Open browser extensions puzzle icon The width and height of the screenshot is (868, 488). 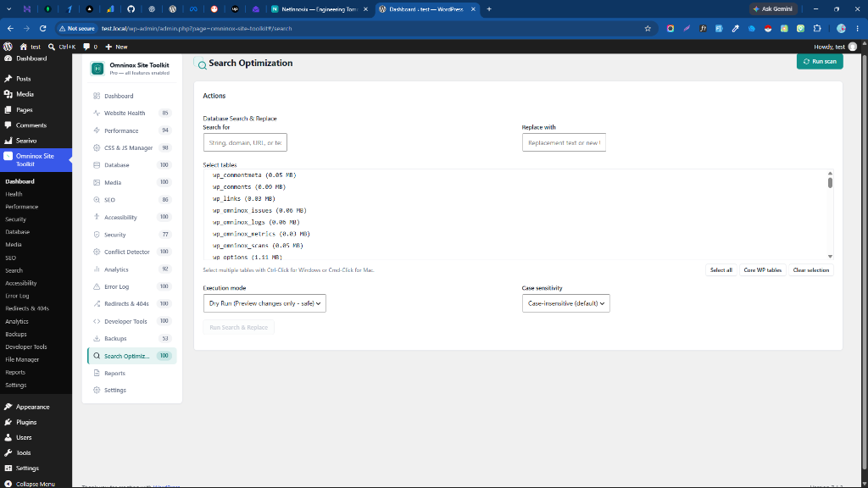(817, 28)
